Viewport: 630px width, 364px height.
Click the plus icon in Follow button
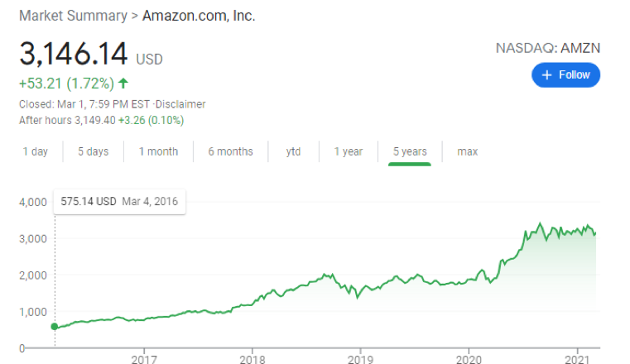click(x=546, y=75)
